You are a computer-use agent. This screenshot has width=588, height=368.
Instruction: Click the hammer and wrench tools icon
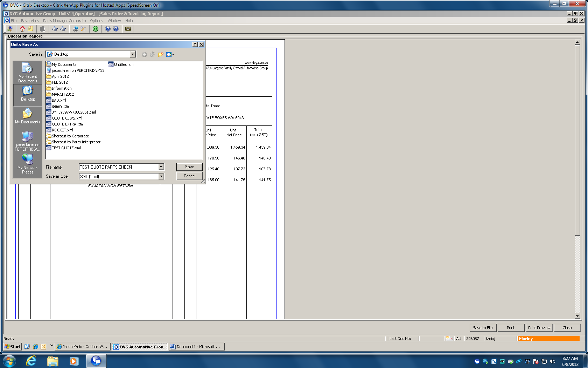point(83,29)
